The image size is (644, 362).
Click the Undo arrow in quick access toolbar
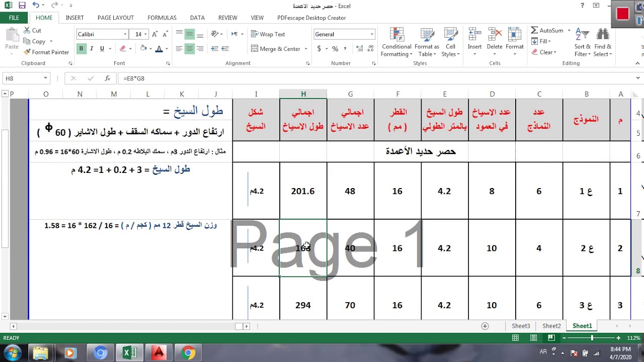pos(36,6)
